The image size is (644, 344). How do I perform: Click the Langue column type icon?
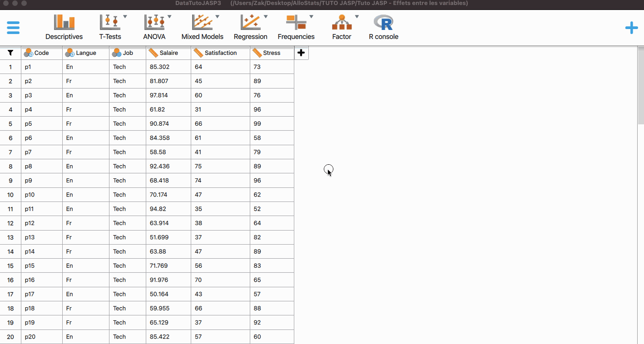(x=69, y=53)
